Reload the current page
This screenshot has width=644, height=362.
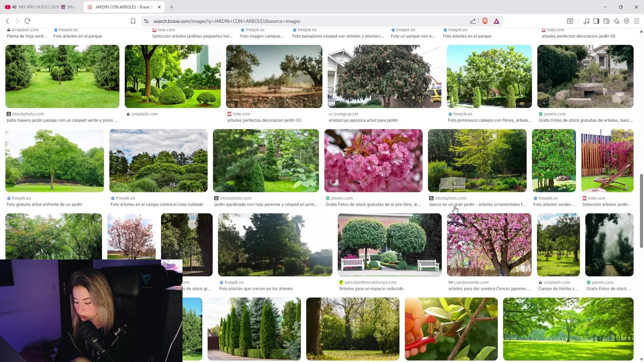coord(27,21)
